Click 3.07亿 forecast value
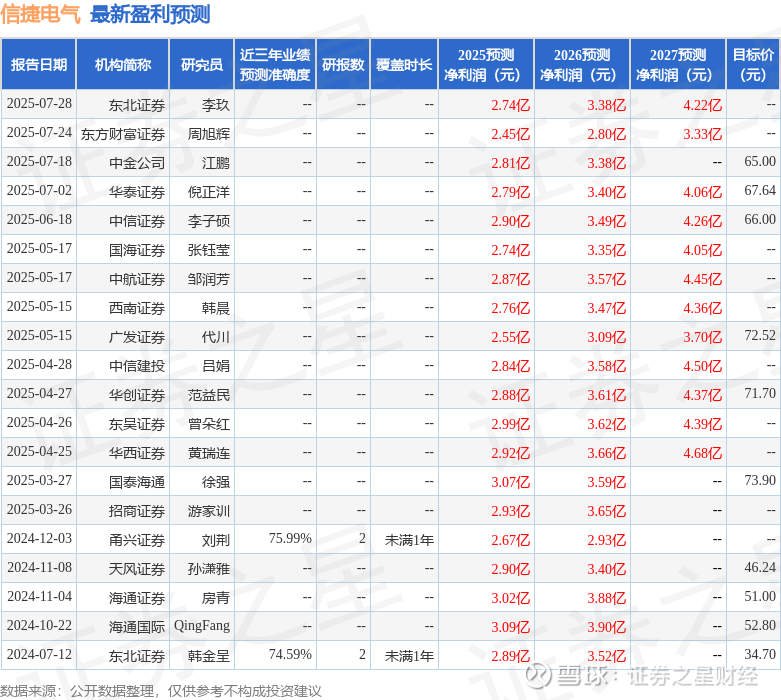Screen dimensions: 781x700 point(511,482)
